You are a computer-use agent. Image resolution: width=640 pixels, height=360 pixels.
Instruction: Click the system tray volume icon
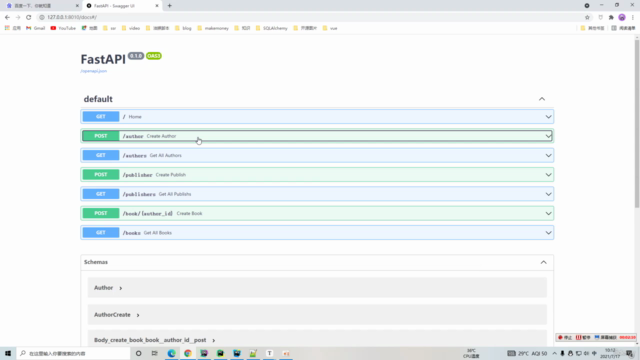pos(587,353)
